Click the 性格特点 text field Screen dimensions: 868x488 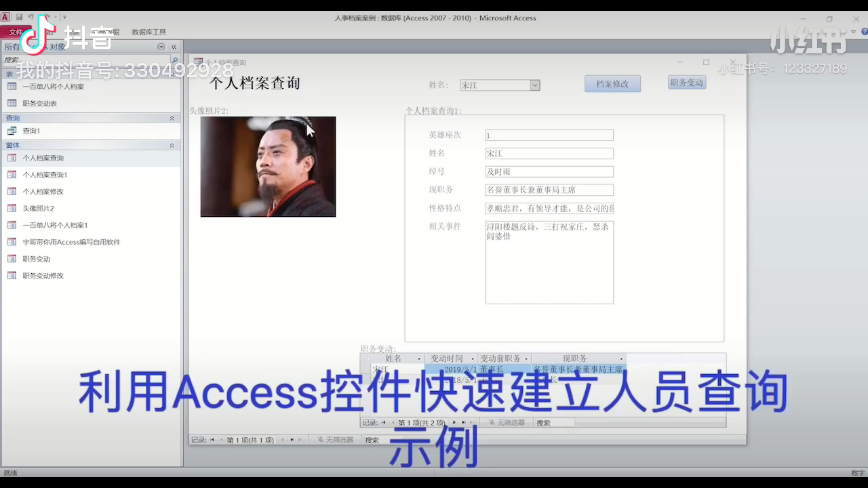tap(549, 209)
